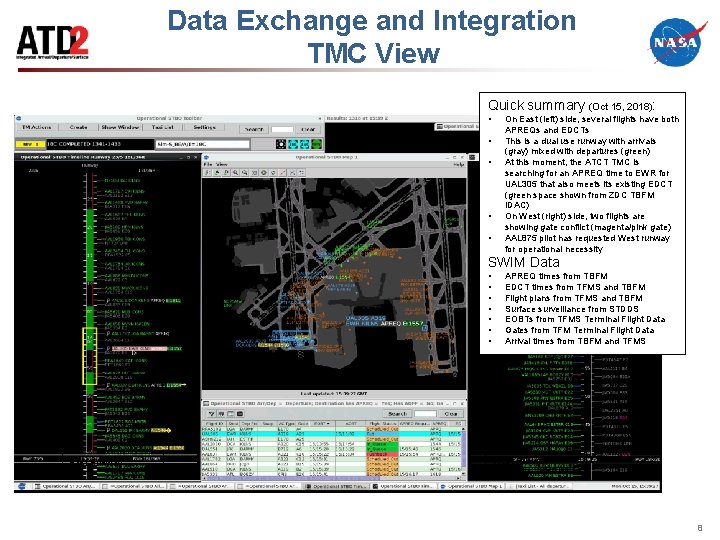Click Search button in Arr/Dep table
Screen dimensions: 720x540
[x=398, y=414]
